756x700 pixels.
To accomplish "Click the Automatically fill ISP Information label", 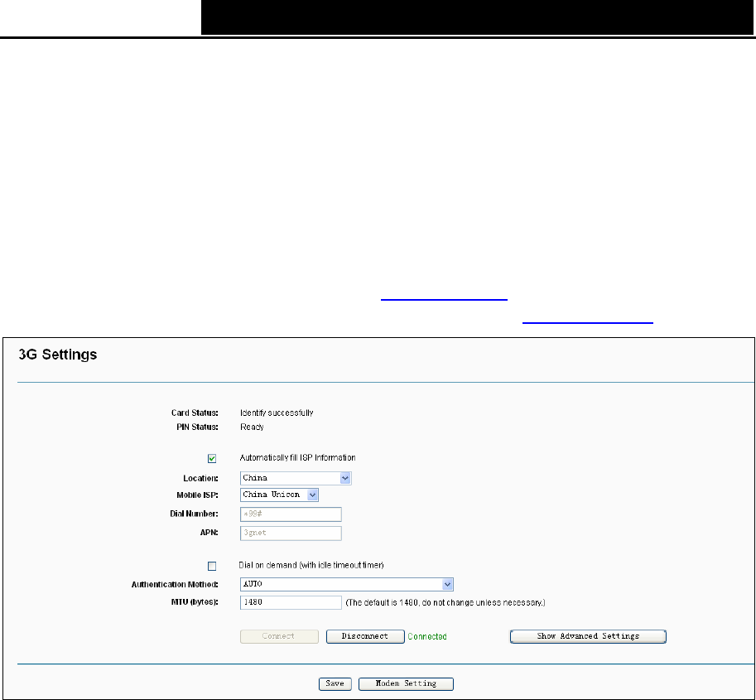I will (x=298, y=458).
